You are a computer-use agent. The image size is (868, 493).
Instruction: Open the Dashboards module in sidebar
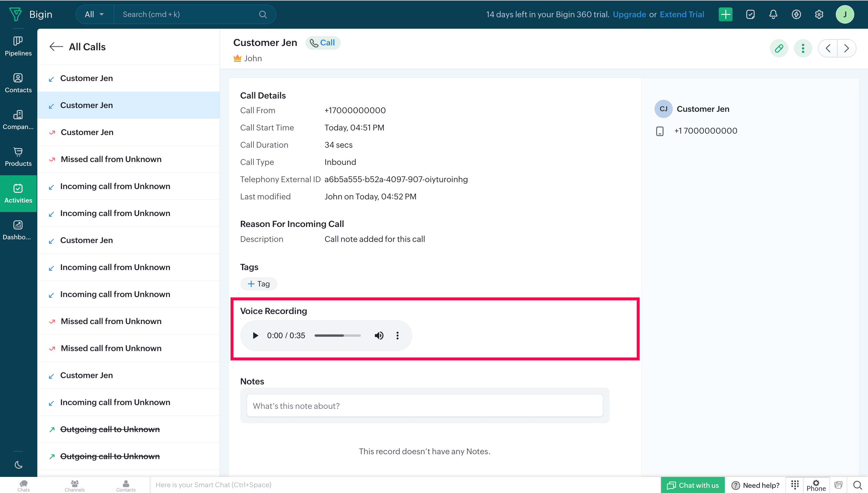click(18, 230)
